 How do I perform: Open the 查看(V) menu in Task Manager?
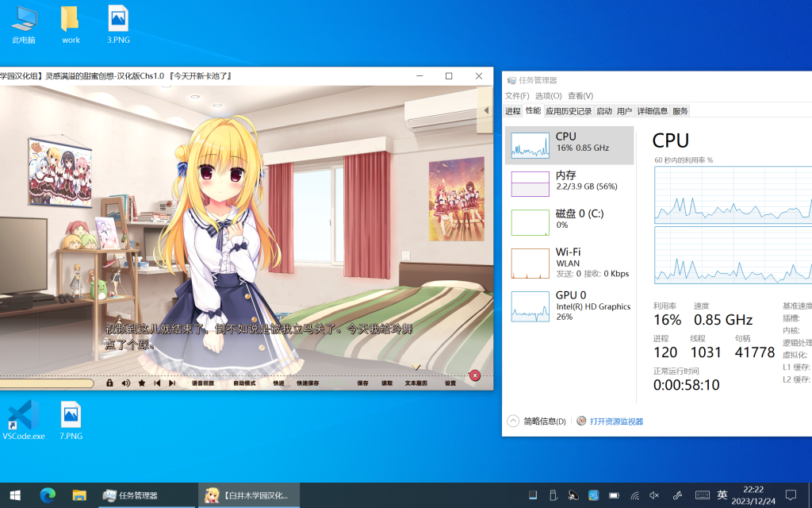click(580, 96)
